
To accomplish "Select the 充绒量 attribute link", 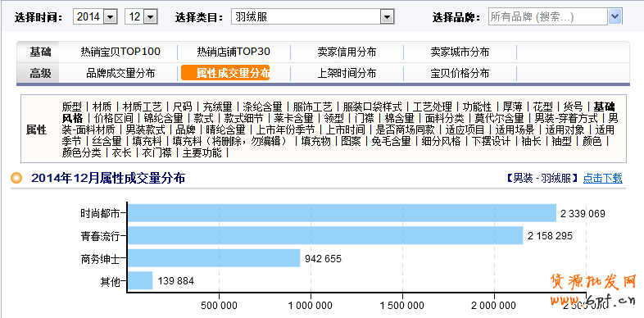I will pyautogui.click(x=217, y=107).
